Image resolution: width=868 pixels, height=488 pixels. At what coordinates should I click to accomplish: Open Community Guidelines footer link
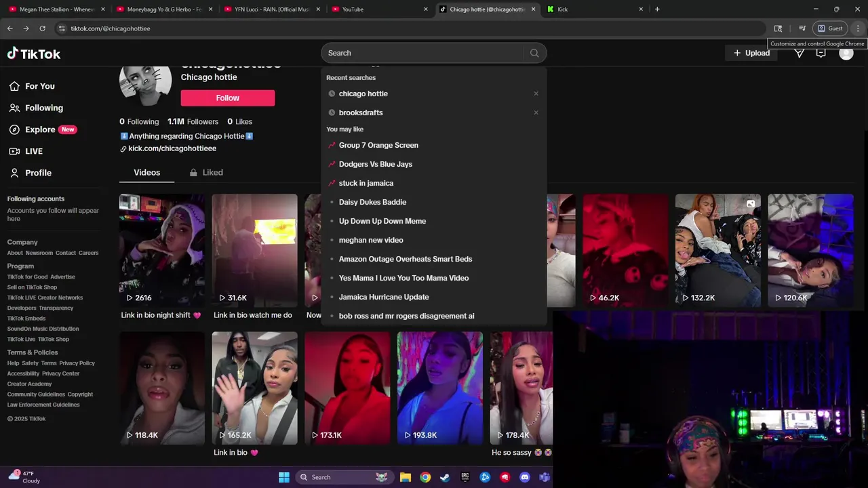[x=36, y=394]
